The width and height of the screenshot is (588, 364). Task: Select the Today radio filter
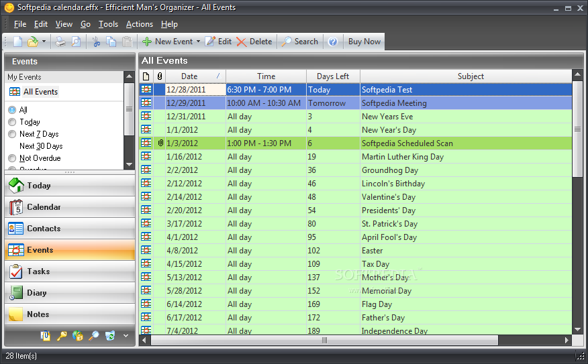tap(12, 122)
